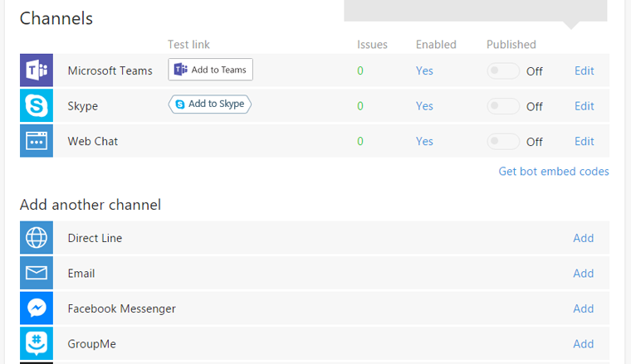This screenshot has width=631, height=364.
Task: Click the Off label for Skype
Action: click(x=535, y=107)
